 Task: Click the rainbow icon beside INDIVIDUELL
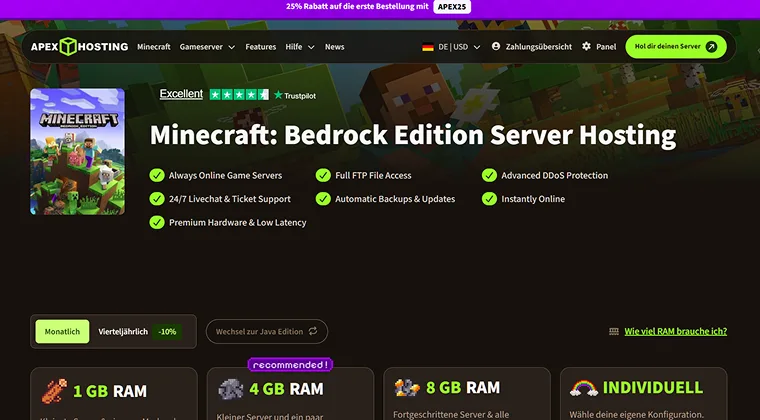click(x=583, y=387)
